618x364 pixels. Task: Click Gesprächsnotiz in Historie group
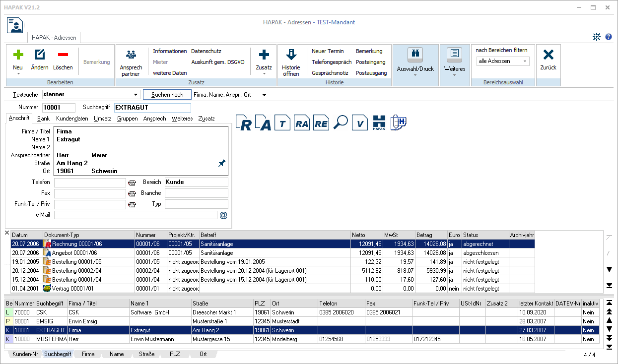[x=330, y=73]
